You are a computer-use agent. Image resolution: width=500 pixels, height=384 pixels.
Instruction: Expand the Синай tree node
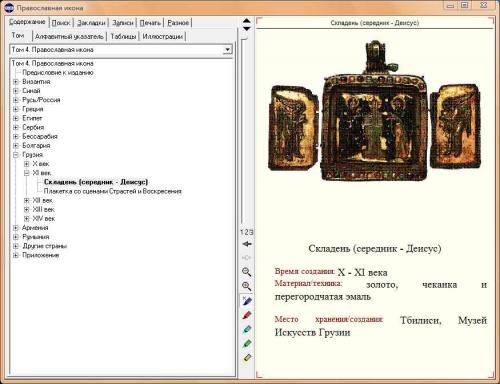(x=16, y=91)
